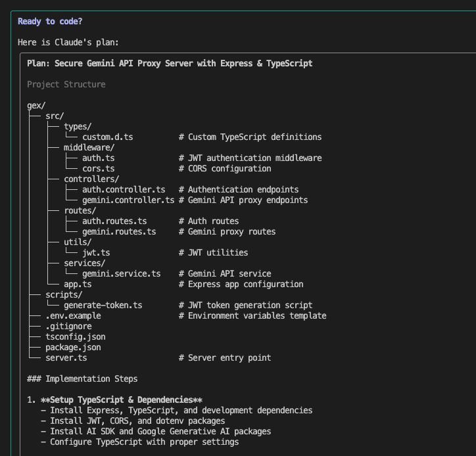Viewport: 476px width, 456px height.
Task: Select the gemini.service.ts file name
Action: (122, 273)
